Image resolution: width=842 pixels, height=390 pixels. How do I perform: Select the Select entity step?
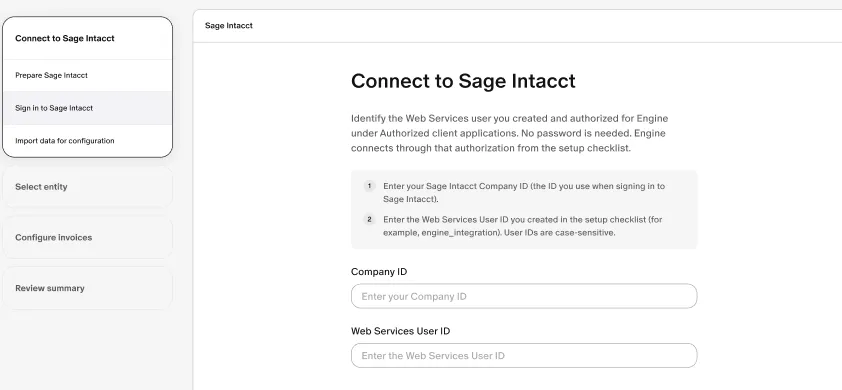click(88, 187)
